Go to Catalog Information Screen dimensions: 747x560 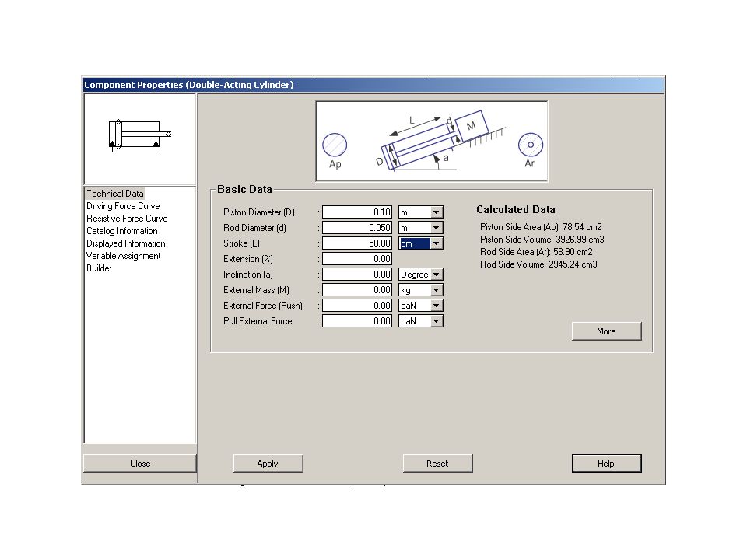(x=122, y=231)
